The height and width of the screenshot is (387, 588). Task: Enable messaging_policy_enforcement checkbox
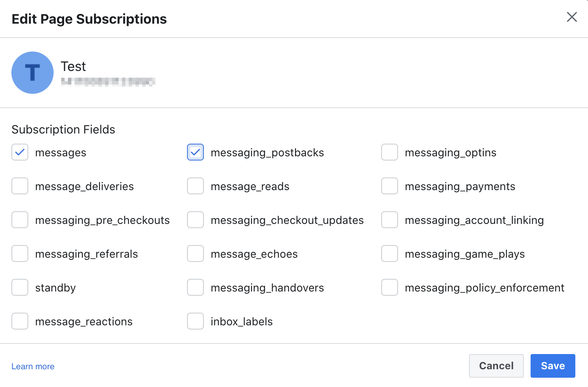390,288
